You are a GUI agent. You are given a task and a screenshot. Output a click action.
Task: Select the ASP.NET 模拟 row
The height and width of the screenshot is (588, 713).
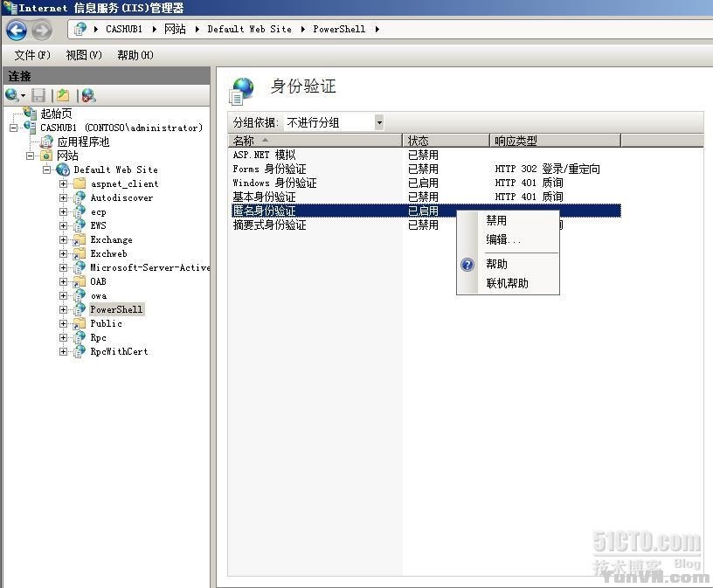pyautogui.click(x=425, y=155)
